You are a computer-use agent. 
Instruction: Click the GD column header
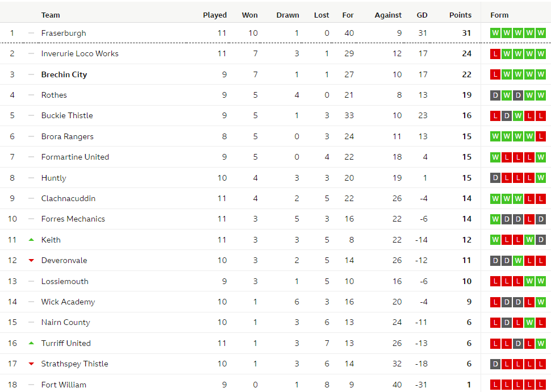coord(421,15)
